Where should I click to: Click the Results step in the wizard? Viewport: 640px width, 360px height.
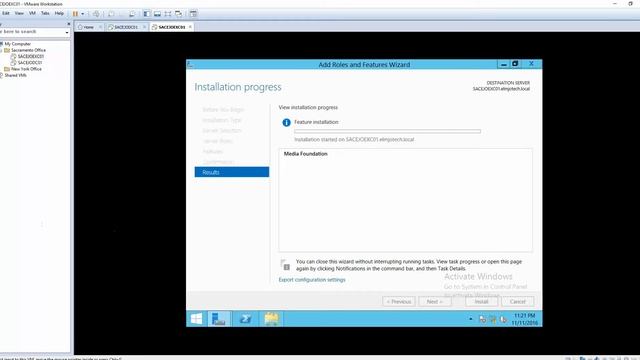click(x=232, y=172)
